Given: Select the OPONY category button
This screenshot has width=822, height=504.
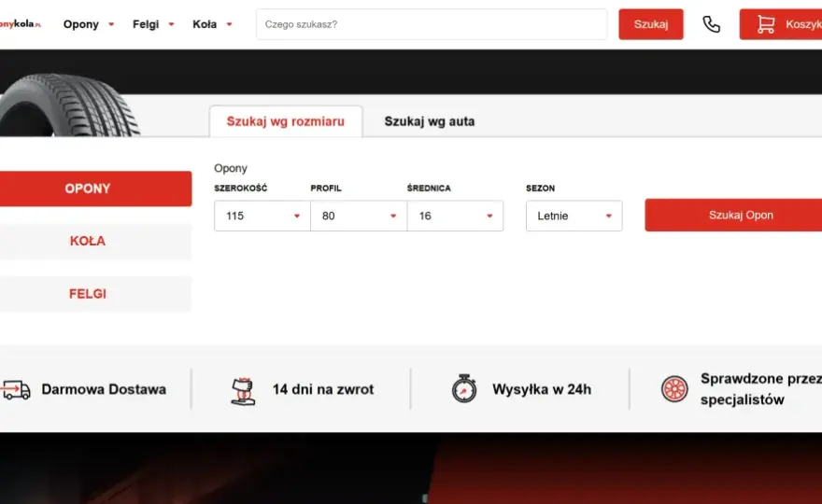Looking at the screenshot, I should tap(95, 189).
